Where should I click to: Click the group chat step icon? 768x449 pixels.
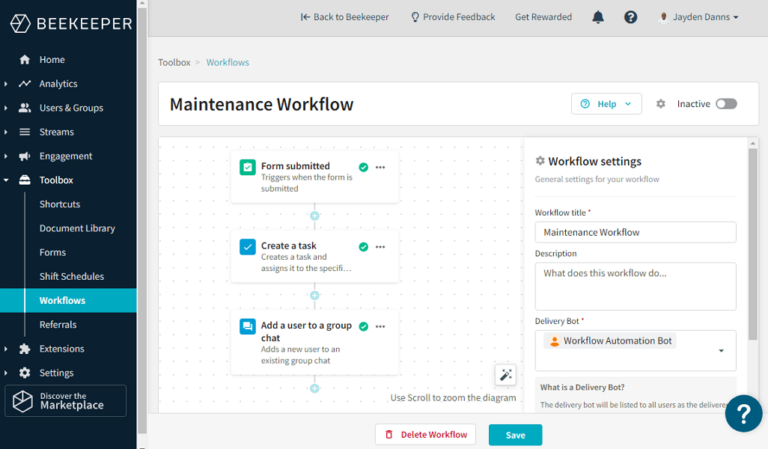[247, 326]
